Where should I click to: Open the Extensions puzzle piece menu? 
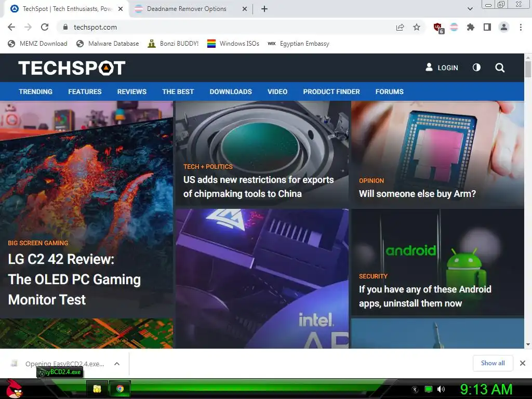coord(471,27)
